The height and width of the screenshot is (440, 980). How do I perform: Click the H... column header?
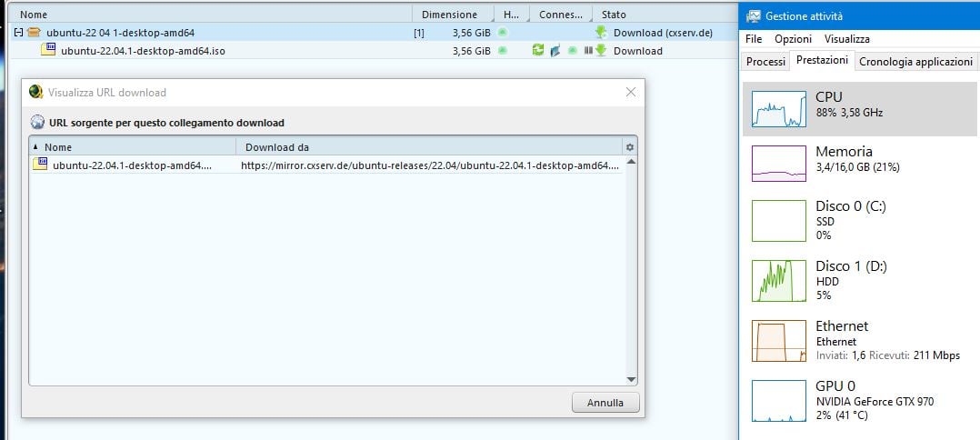coord(512,15)
